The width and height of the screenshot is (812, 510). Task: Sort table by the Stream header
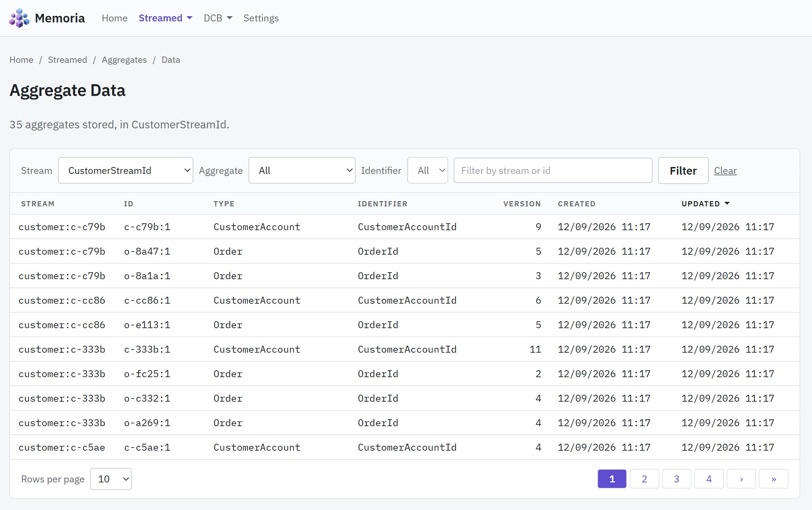38,204
